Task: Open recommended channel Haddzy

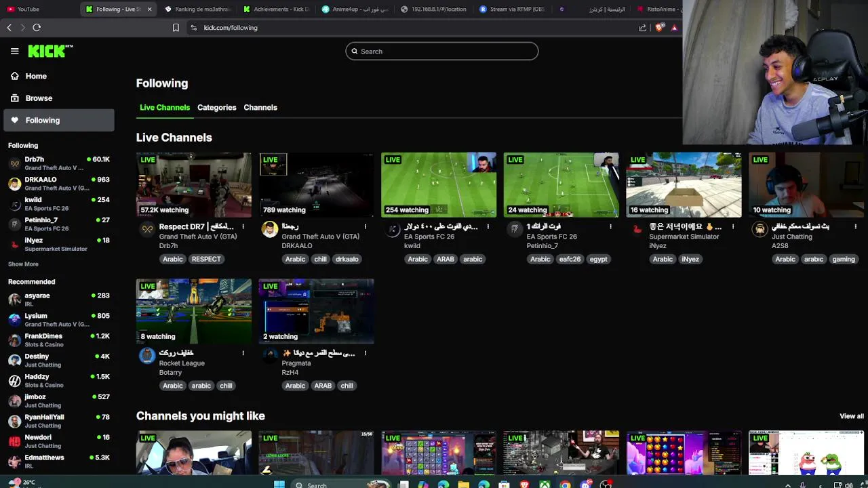Action: click(x=58, y=380)
